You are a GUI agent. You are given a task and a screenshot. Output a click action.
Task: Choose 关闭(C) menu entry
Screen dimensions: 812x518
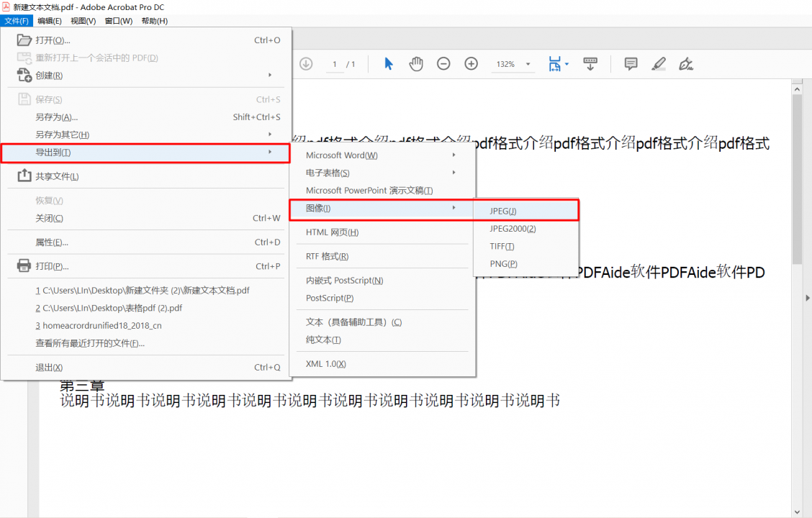click(146, 218)
